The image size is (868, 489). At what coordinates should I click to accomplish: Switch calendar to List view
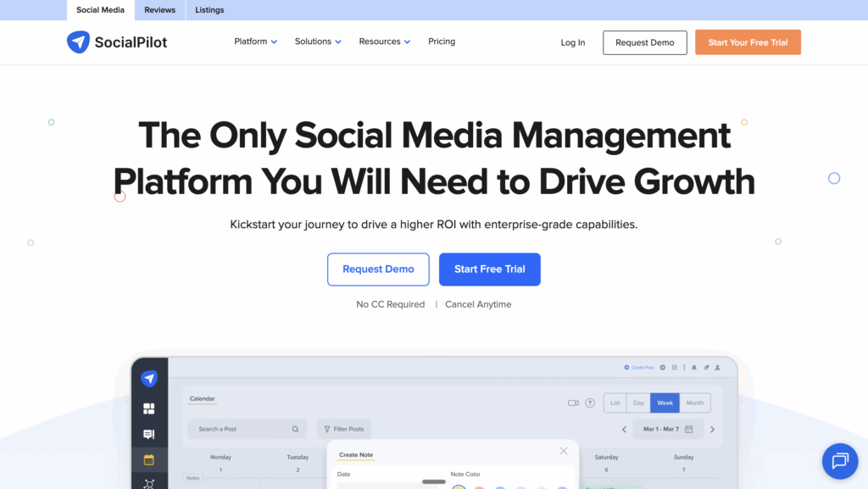[x=615, y=403]
